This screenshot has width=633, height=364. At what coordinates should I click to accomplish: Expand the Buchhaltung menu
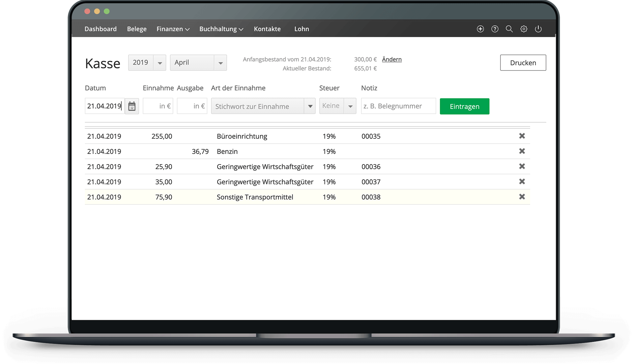221,29
